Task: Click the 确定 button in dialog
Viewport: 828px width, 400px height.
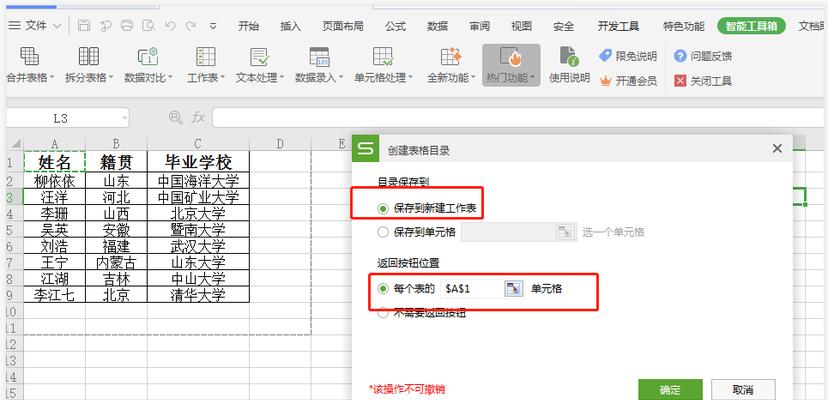Action: coord(670,390)
